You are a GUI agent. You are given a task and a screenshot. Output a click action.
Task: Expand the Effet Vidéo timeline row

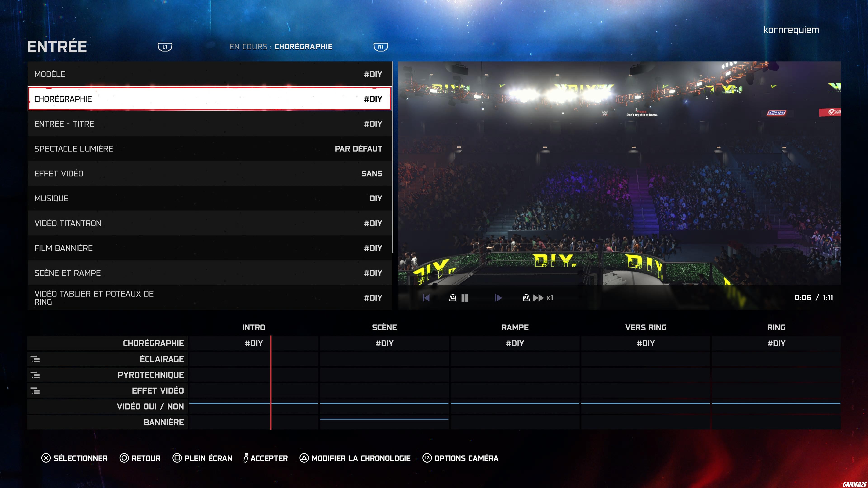pyautogui.click(x=35, y=391)
